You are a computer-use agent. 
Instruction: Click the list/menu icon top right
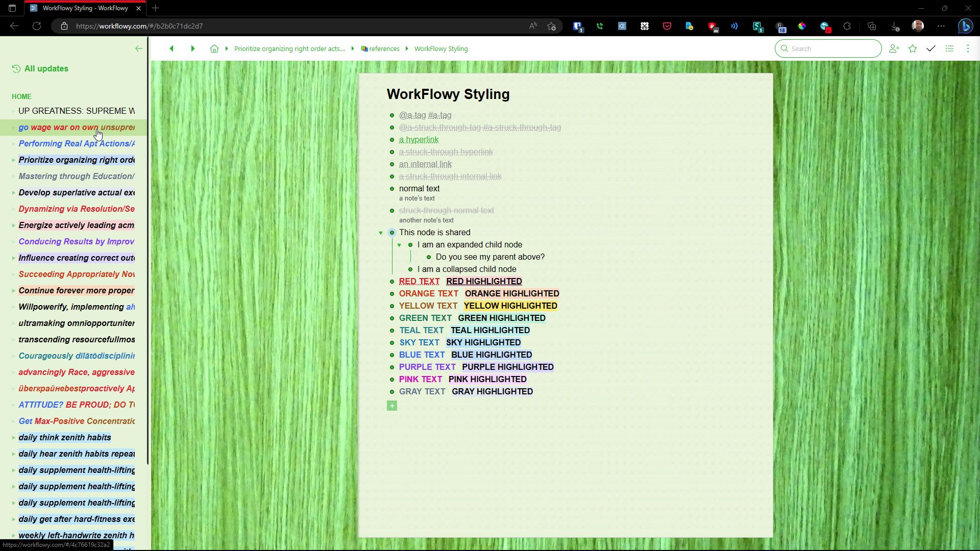point(950,48)
